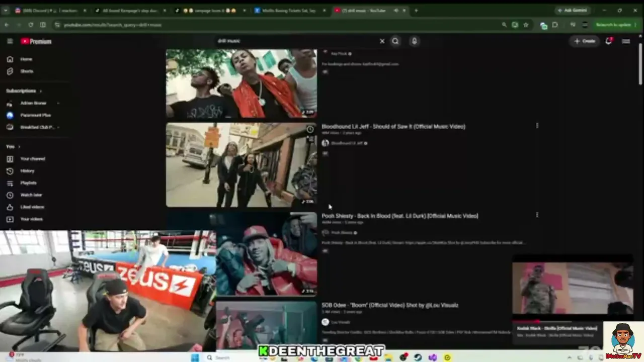Viewport: 644px width, 362px height.
Task: Open the Lou Visualz channel avatar
Action: [x=325, y=322]
